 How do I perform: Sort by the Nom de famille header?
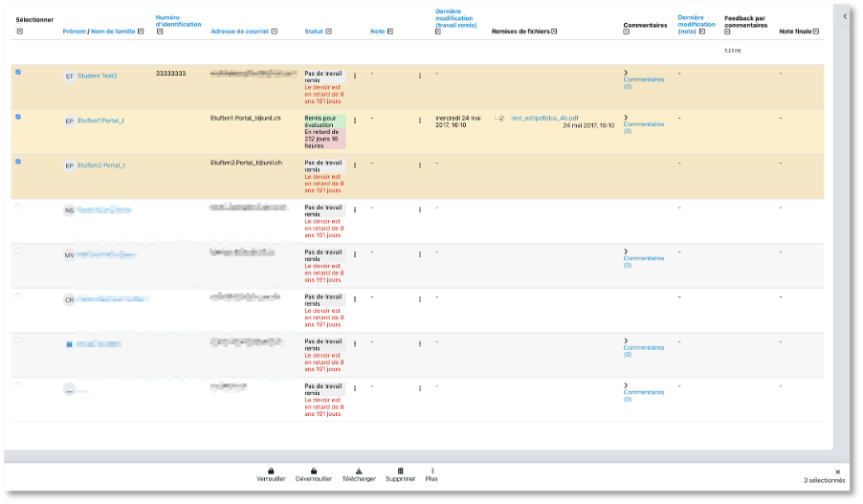pyautogui.click(x=113, y=32)
